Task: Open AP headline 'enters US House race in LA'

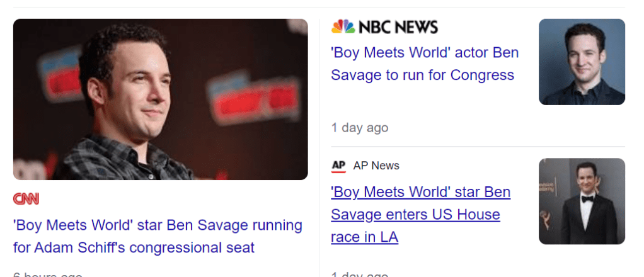Action: point(420,215)
